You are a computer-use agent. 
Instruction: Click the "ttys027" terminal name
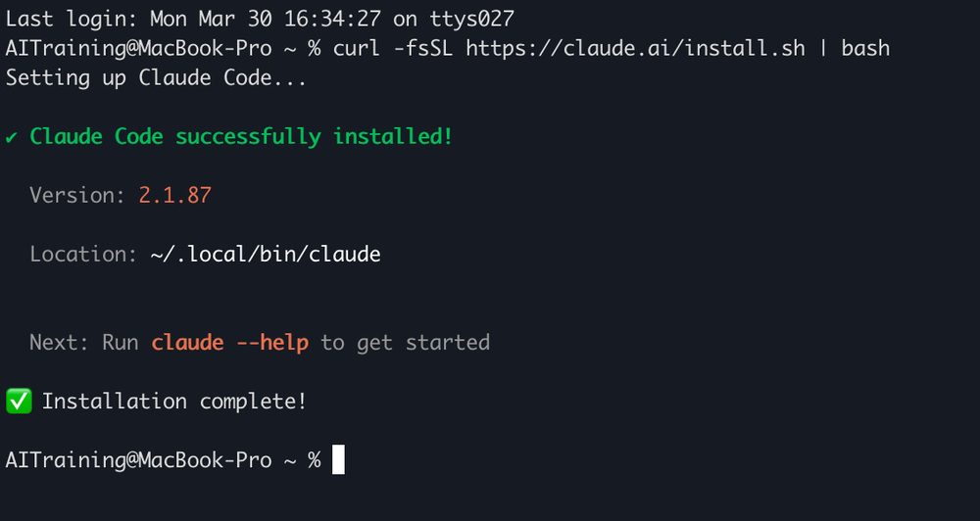(x=471, y=19)
